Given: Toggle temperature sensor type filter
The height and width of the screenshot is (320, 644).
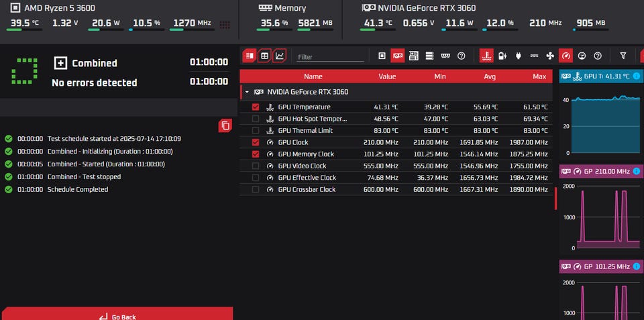Looking at the screenshot, I should coord(486,56).
